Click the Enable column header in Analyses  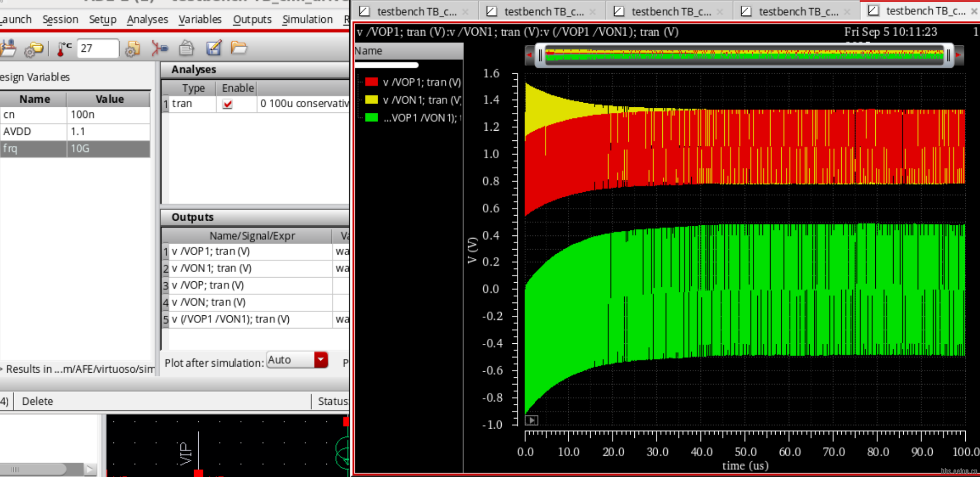237,88
